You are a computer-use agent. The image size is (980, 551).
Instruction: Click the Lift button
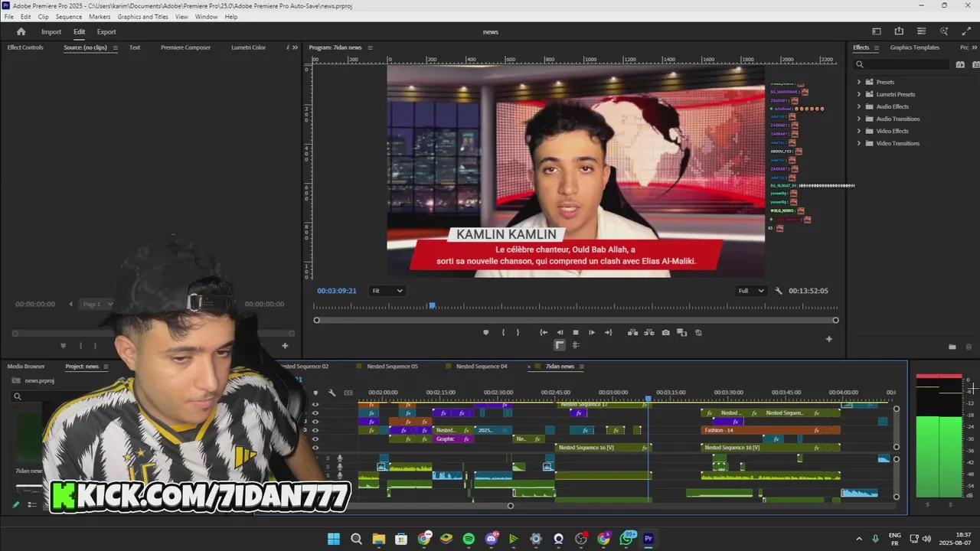pos(632,332)
